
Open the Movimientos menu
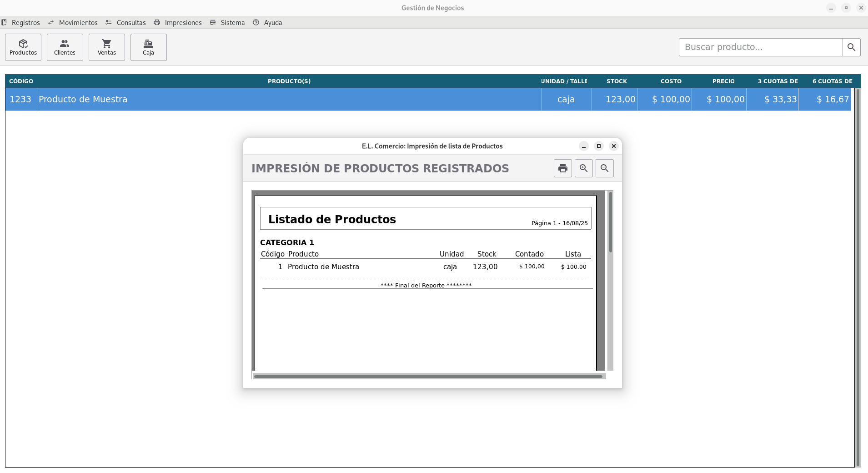[78, 23]
